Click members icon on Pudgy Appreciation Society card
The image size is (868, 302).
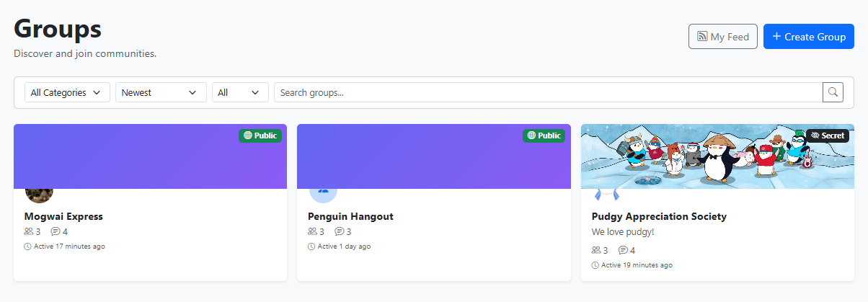coord(596,250)
